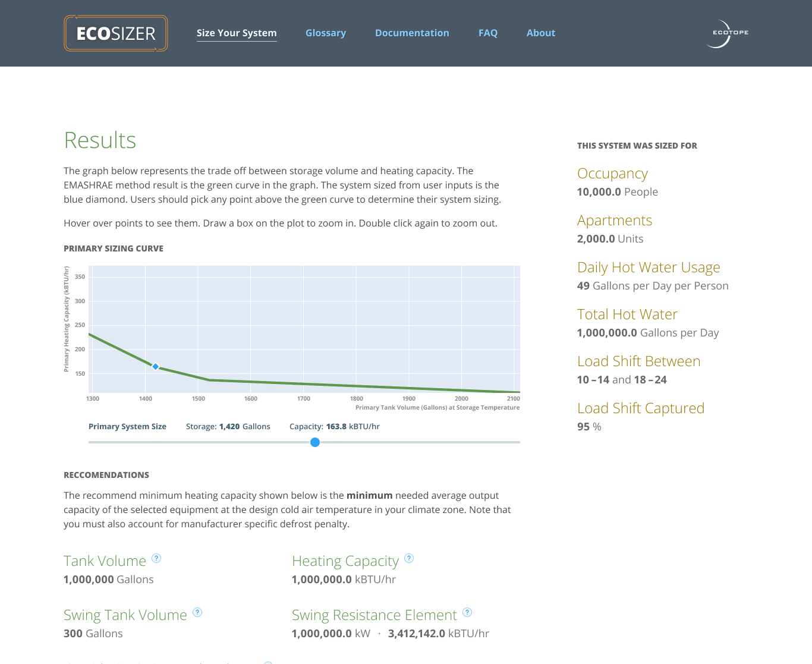This screenshot has width=812, height=664.
Task: Click the Occupancy heading in the sidebar
Action: coord(613,174)
